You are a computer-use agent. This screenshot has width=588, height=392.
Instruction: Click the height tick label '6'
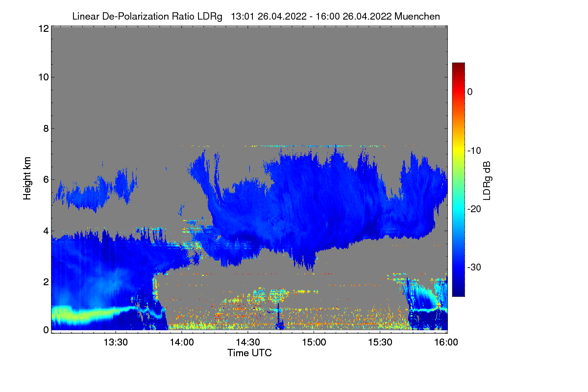(x=45, y=180)
